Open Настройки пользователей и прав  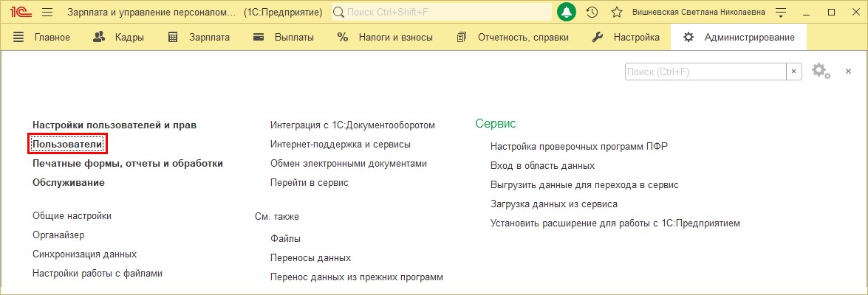point(115,125)
